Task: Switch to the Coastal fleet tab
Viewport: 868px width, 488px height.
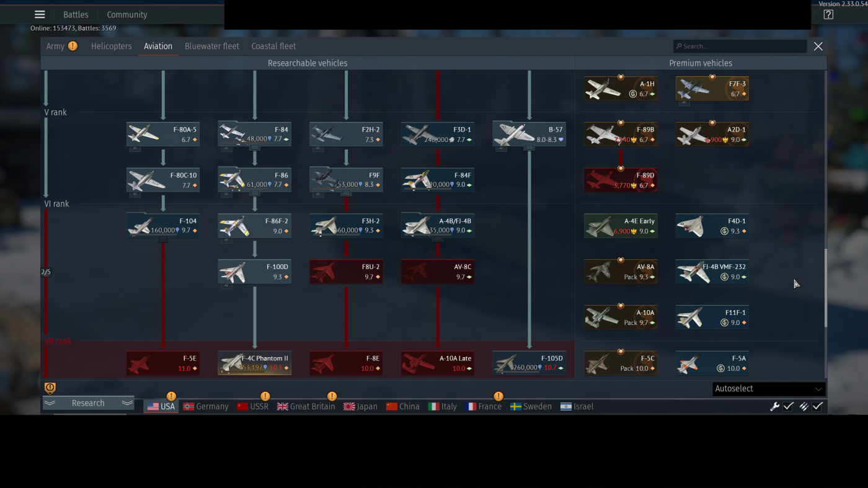Action: click(273, 46)
